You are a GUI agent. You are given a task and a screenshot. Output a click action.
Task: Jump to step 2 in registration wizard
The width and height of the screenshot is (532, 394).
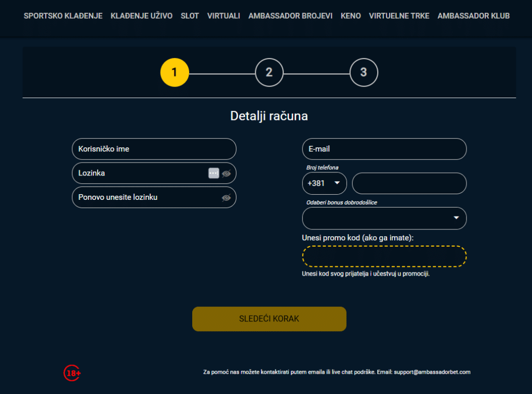coord(269,72)
